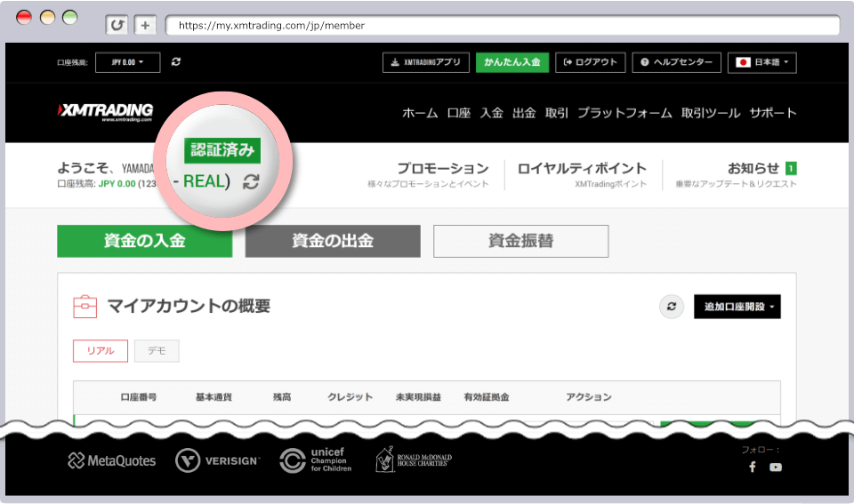Click the MetaQuotes footer logo
Viewport: 854px width, 504px height.
coord(112,461)
